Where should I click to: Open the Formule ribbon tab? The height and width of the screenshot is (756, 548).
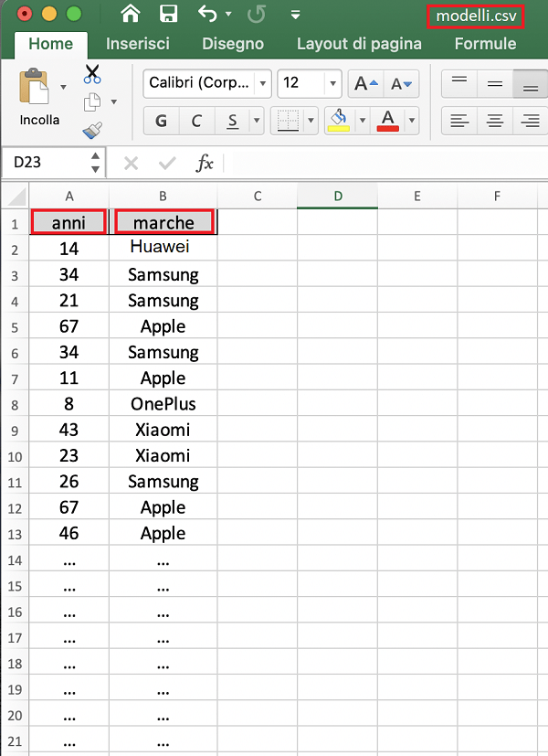tap(485, 44)
